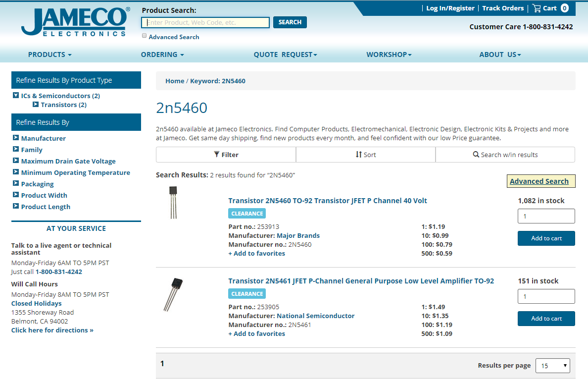Image resolution: width=588 pixels, height=385 pixels.
Task: Open the 2N5460 transistor thumbnail
Action: pos(173,203)
